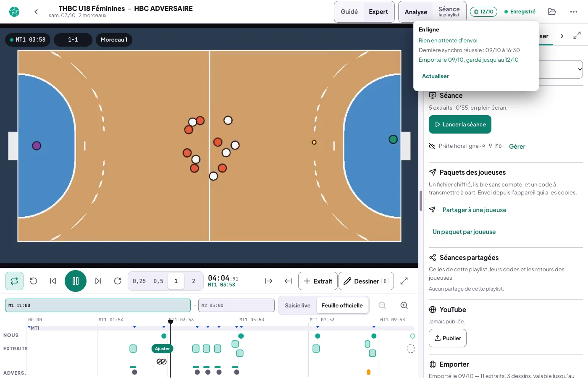Skip to previous clip

[53, 281]
